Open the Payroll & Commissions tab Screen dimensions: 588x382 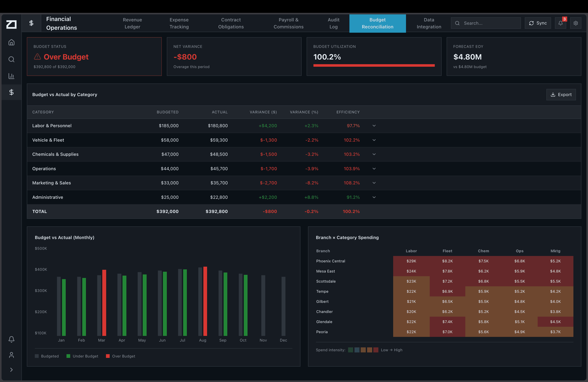pyautogui.click(x=288, y=23)
